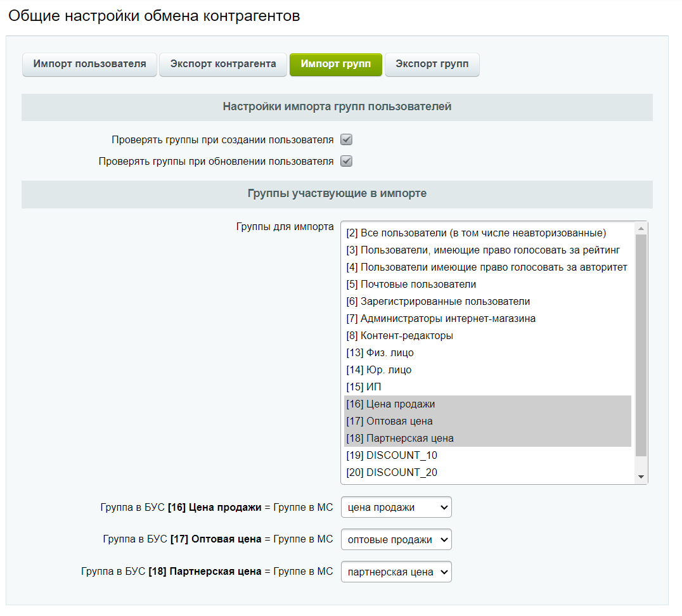Uncheck Проверять группы при обновлении пользователя

346,161
